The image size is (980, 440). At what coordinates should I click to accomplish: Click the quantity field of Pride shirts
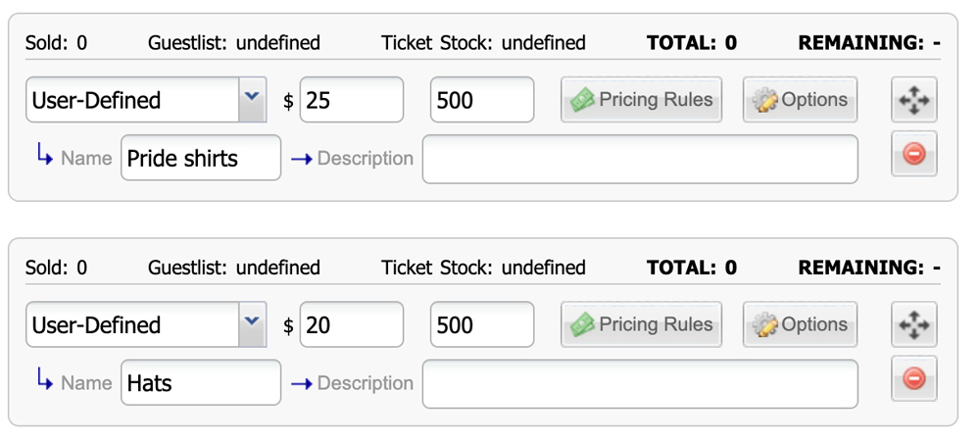click(482, 100)
